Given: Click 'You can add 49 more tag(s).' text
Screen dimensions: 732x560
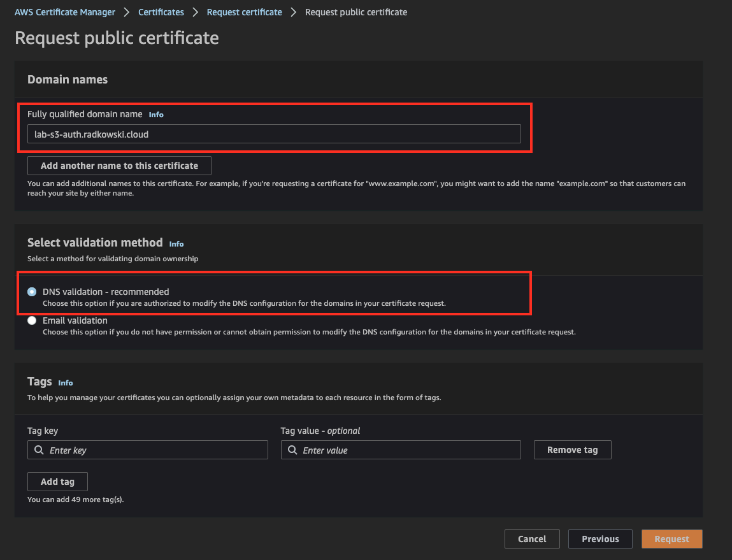Looking at the screenshot, I should [75, 499].
